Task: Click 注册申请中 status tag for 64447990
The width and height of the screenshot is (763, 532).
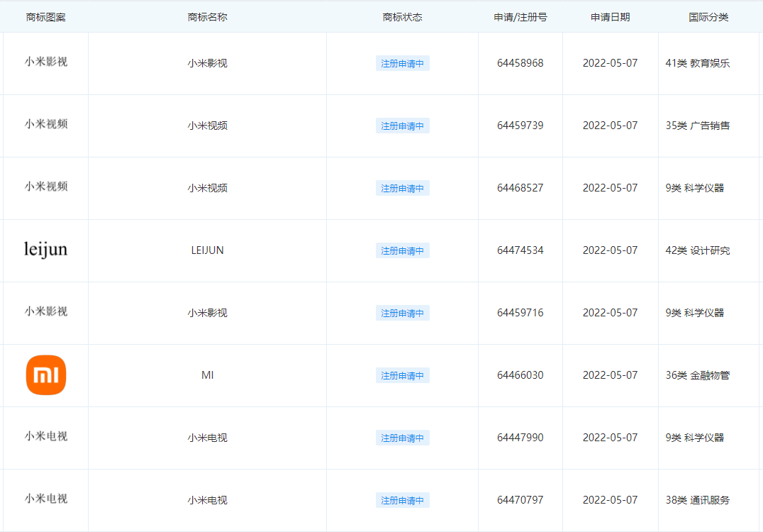Action: click(403, 438)
